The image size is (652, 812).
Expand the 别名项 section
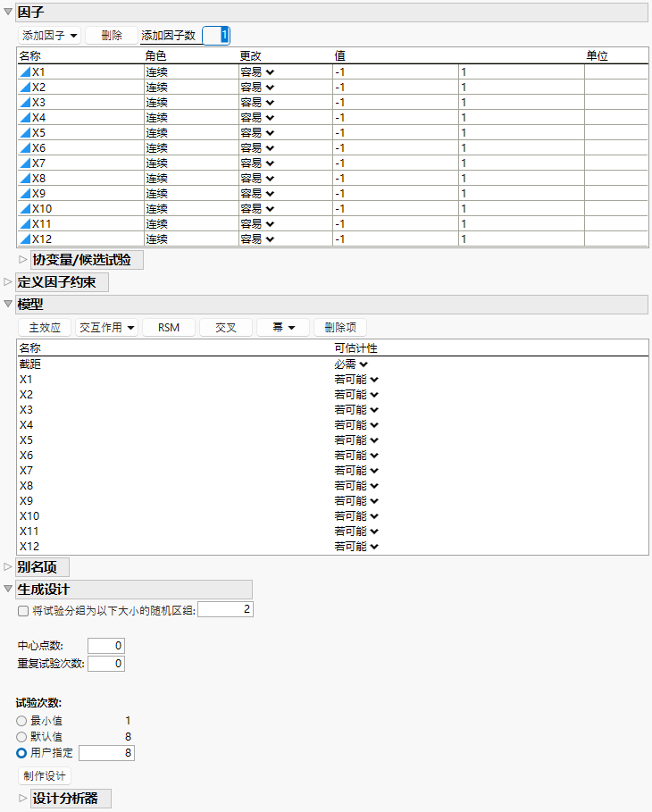click(x=8, y=566)
